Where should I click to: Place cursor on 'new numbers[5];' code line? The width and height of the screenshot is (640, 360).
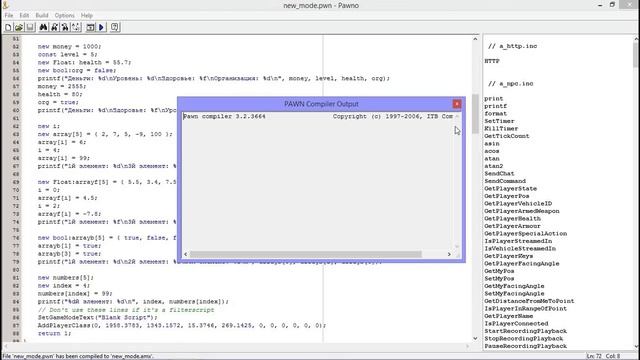coord(65,278)
